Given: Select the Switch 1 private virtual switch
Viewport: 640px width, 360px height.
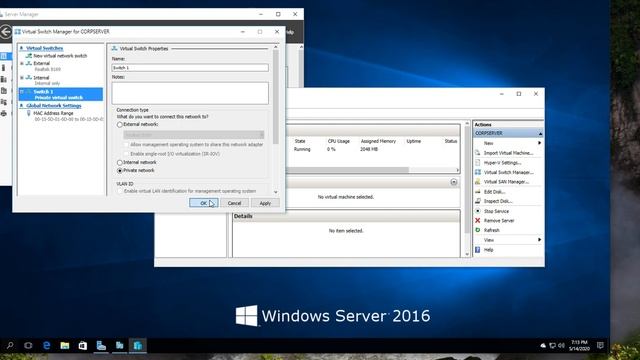Looking at the screenshot, I should (x=60, y=94).
